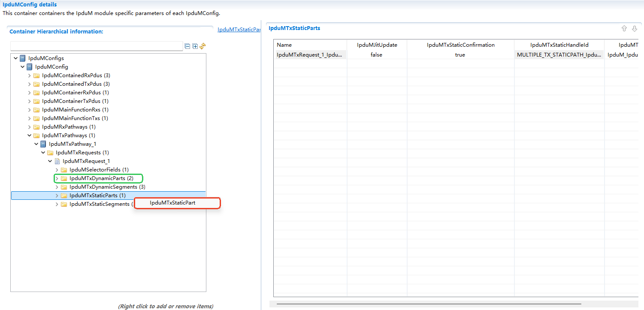Expand the IpduMRxPathways node
The image size is (644, 310).
pos(30,127)
